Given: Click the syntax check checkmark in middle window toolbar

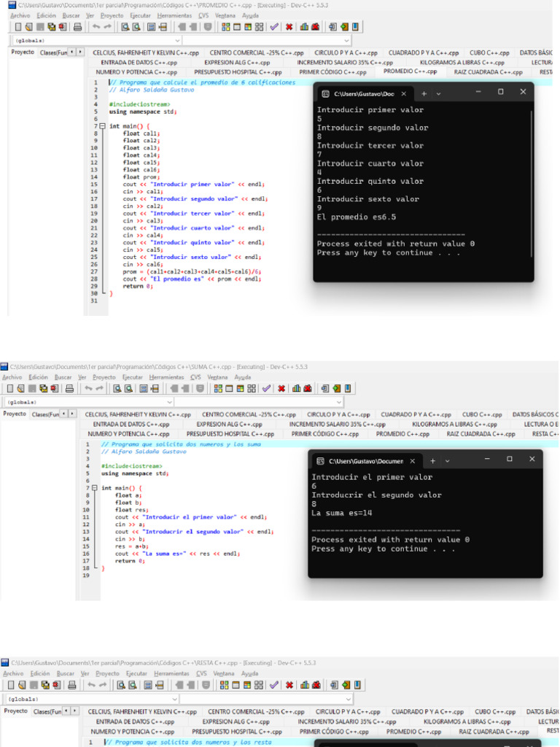Looking at the screenshot, I should point(267,389).
